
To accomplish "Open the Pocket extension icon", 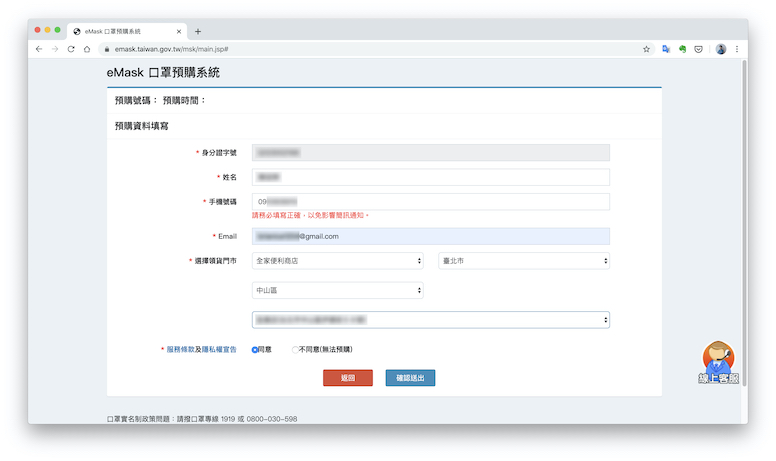I will click(698, 49).
